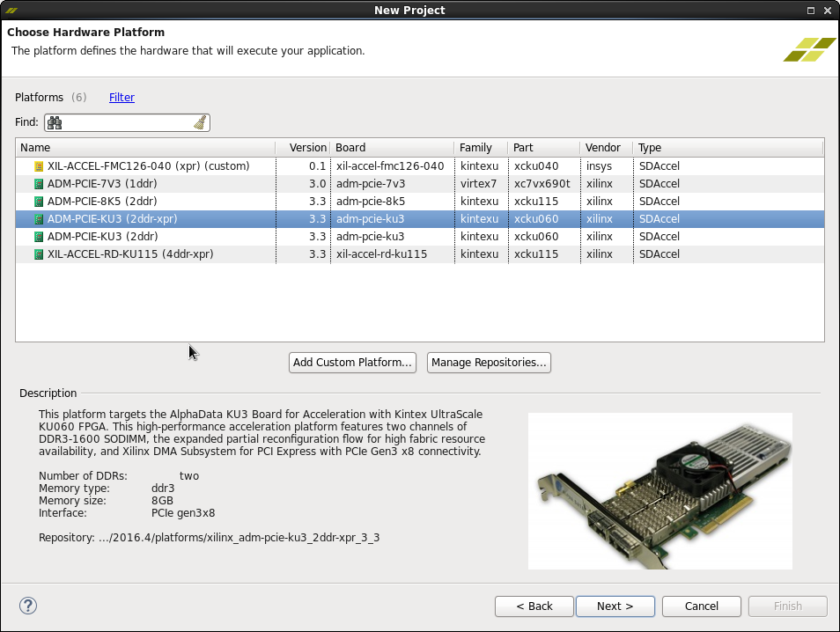Click the AlphaData board image thumbnail
Viewport: 840px width, 632px height.
[659, 490]
